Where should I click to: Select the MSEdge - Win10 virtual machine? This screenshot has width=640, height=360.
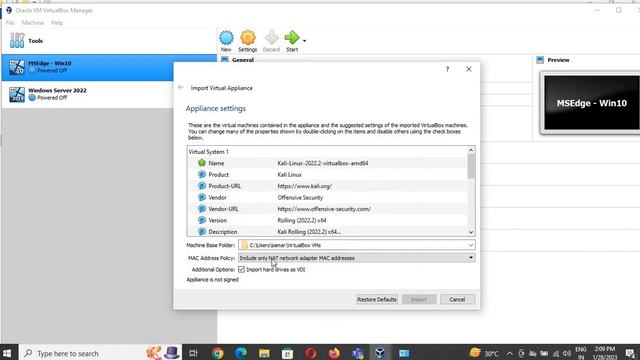pyautogui.click(x=108, y=67)
